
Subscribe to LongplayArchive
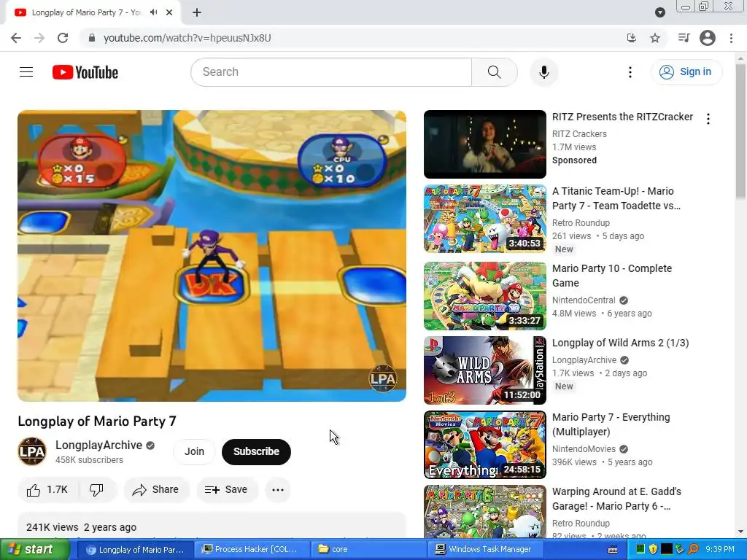pyautogui.click(x=256, y=451)
